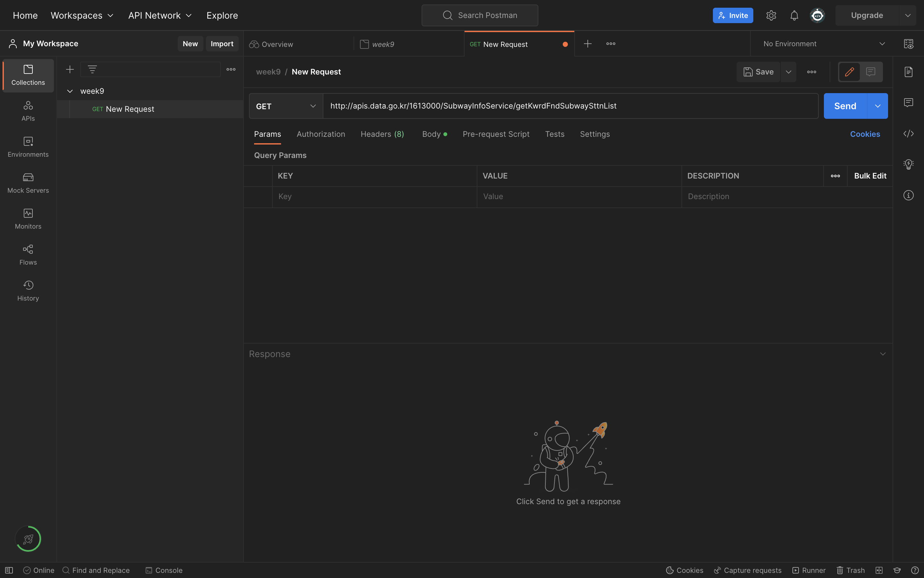Viewport: 924px width, 578px height.
Task: Open Monitors in sidebar
Action: point(28,219)
